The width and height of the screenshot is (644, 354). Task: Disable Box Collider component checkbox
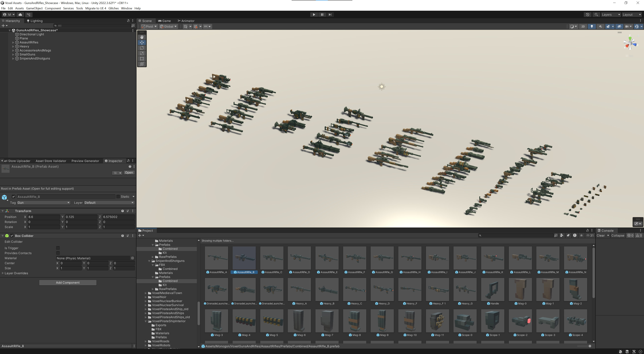(x=12, y=236)
